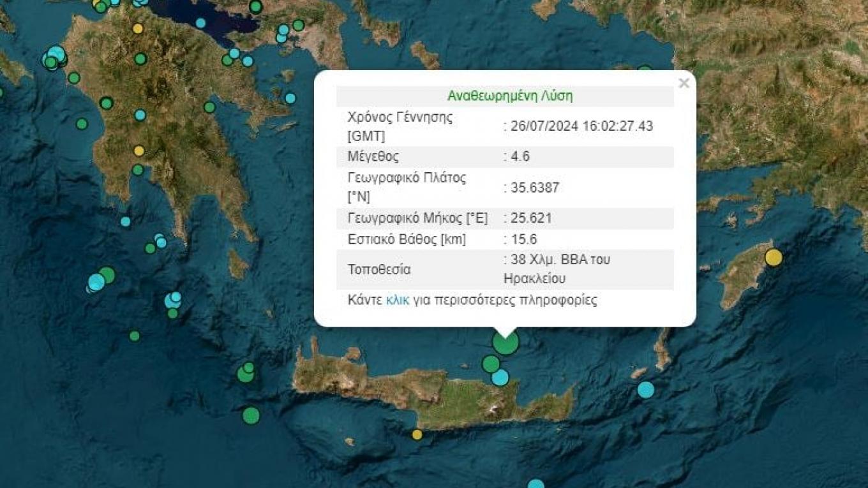
Task: Click the focal depth value 15.6
Action: (x=523, y=239)
